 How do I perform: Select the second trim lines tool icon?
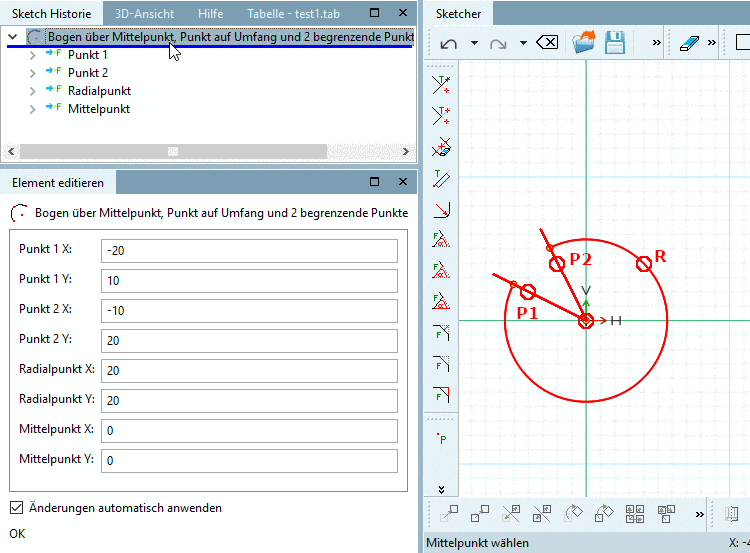441,116
